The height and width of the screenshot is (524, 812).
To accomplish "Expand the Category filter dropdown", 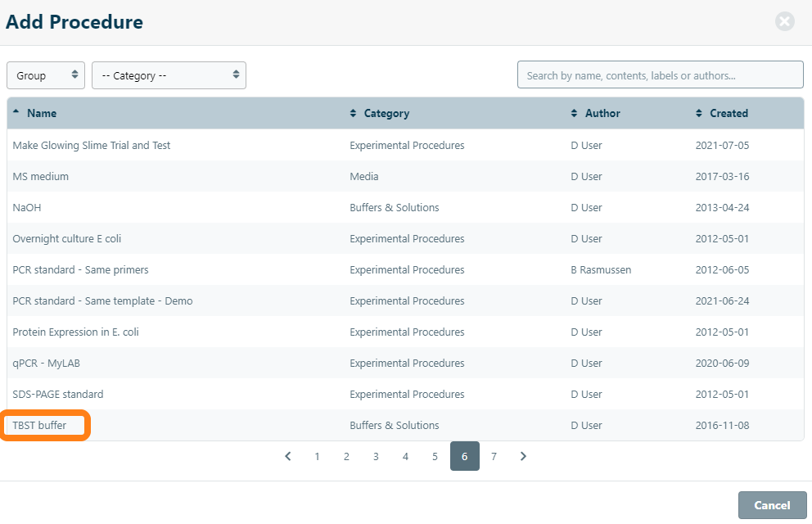I will (169, 75).
